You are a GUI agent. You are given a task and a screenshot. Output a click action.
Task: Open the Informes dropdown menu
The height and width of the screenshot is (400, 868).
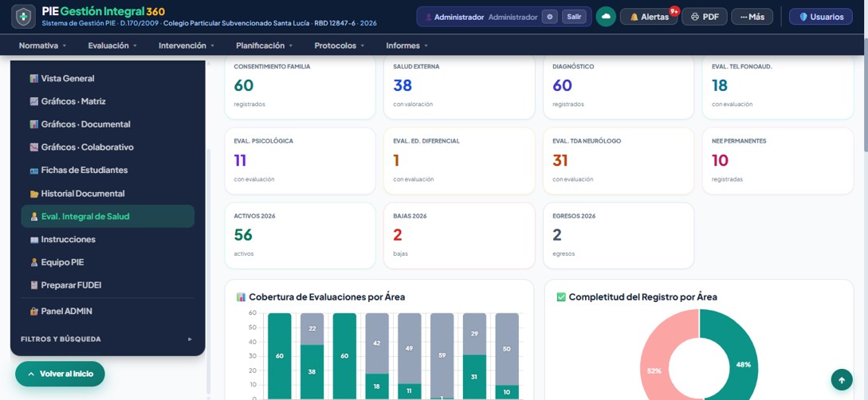[x=407, y=45]
